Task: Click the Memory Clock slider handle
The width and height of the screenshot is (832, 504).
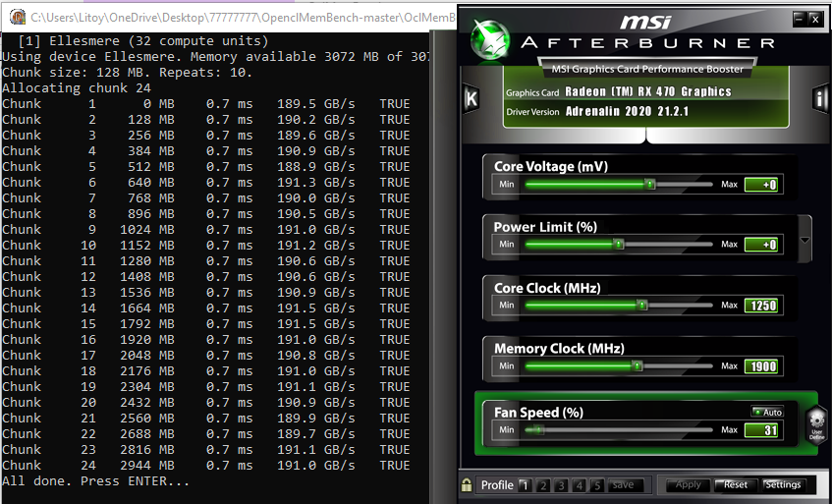Action: 638,366
